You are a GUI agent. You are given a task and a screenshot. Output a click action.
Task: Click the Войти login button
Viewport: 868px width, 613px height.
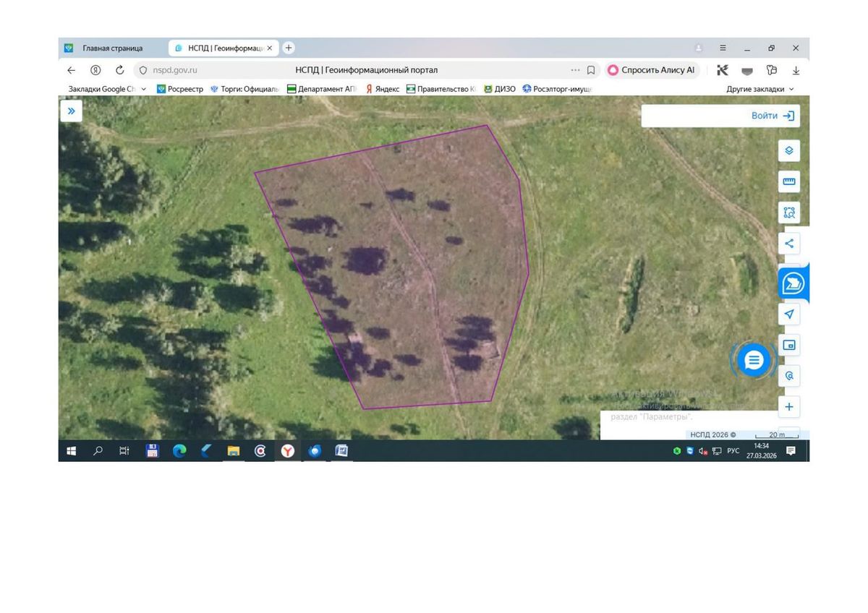point(773,116)
